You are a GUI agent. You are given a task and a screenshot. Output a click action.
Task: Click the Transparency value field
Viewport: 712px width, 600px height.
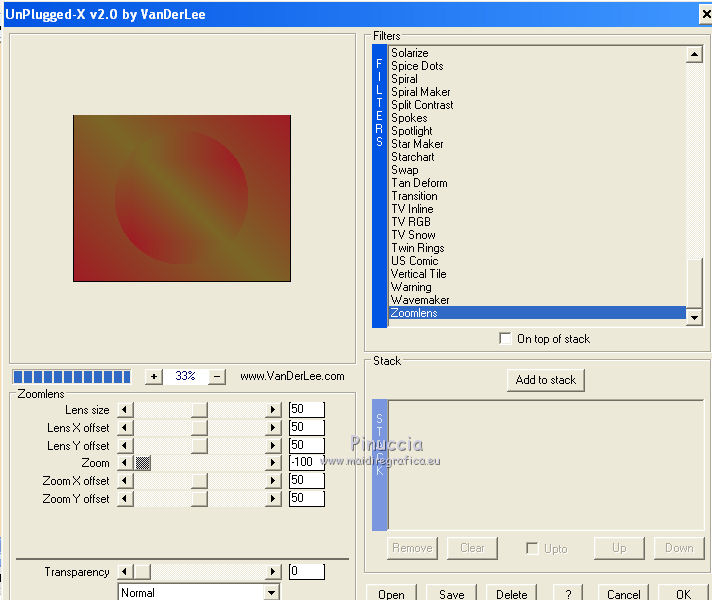click(x=307, y=571)
